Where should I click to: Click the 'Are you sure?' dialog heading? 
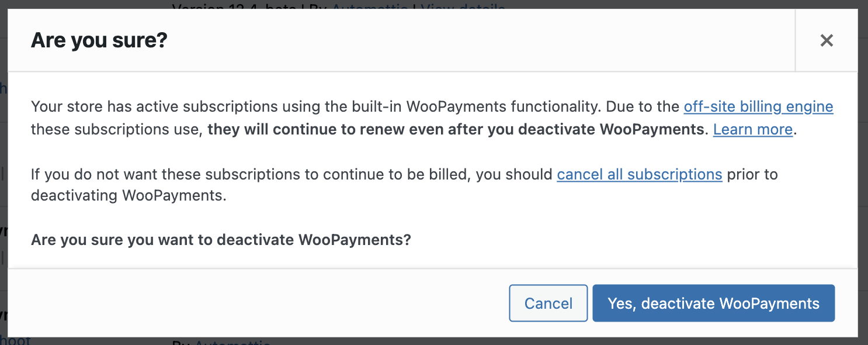click(x=99, y=40)
